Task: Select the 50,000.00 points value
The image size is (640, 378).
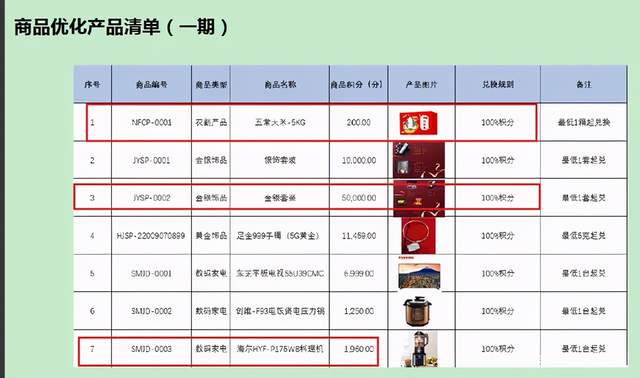Action: pos(359,198)
